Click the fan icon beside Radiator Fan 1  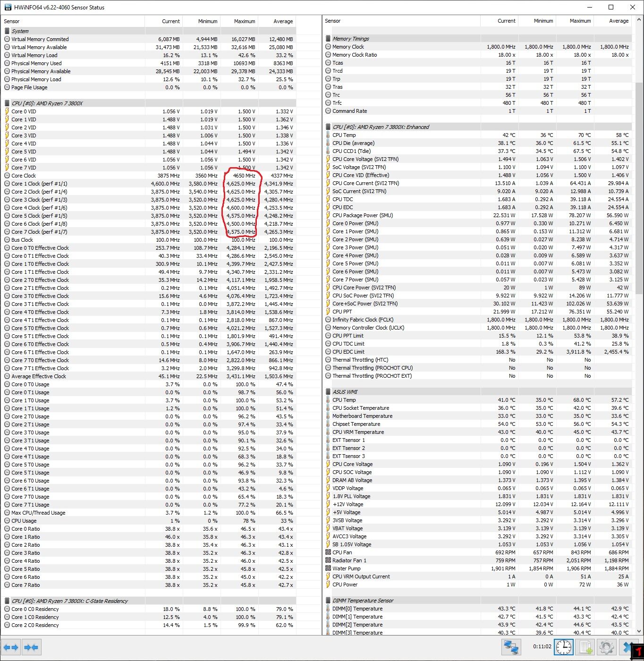point(328,560)
